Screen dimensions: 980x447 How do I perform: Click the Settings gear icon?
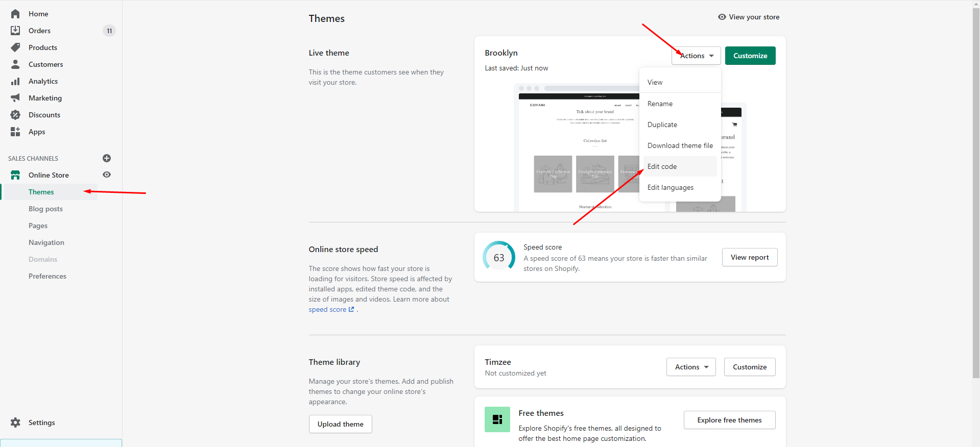(x=15, y=423)
